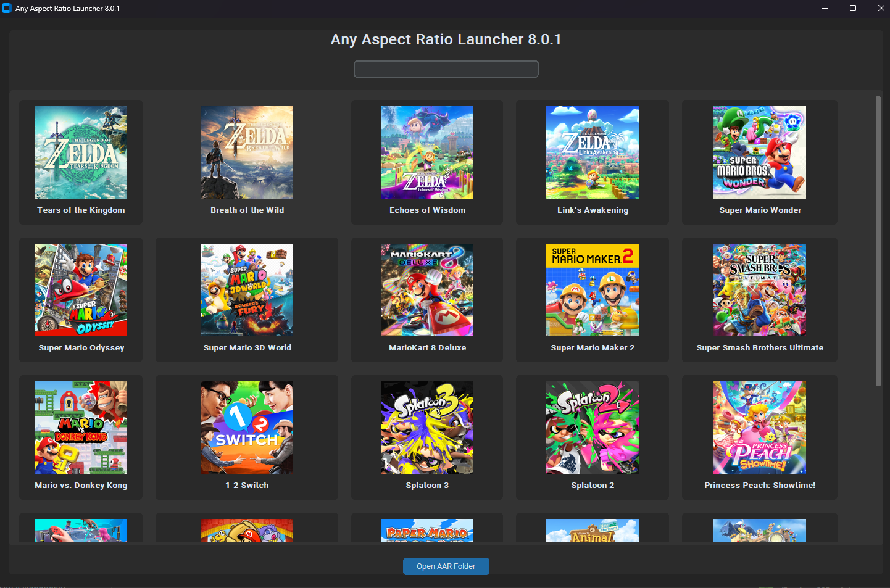Open Tears of the Kingdom cover art
This screenshot has height=588, width=890.
(x=81, y=152)
